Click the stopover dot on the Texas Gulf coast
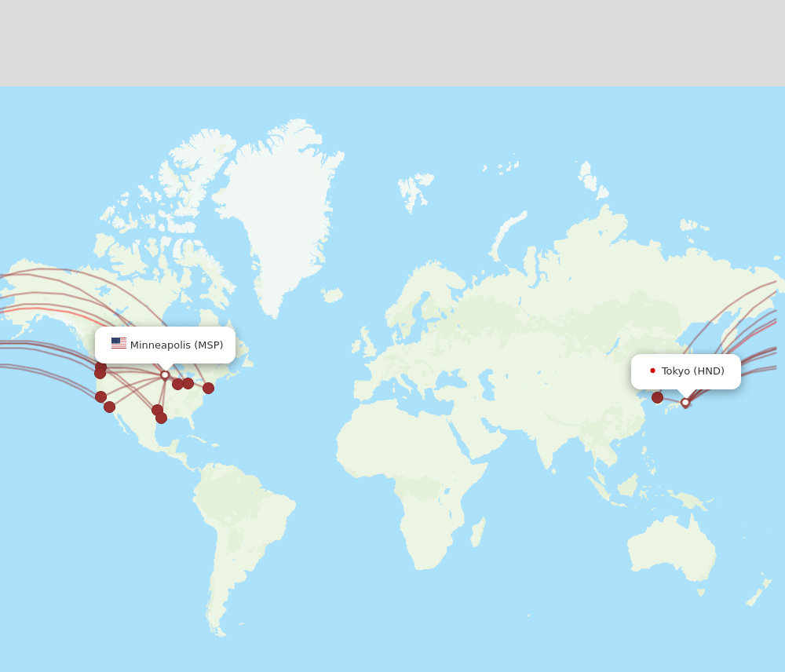Screen dimensions: 785x672 click(x=161, y=418)
